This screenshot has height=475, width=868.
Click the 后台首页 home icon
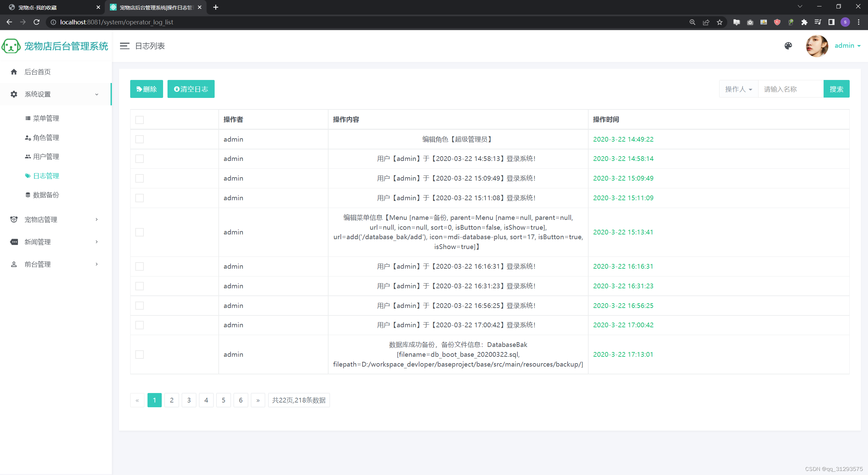[14, 72]
